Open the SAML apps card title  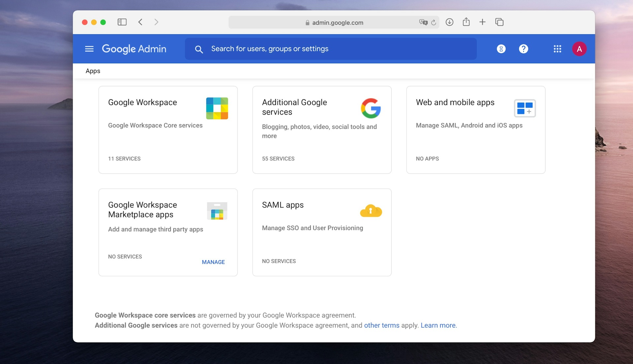(x=283, y=205)
